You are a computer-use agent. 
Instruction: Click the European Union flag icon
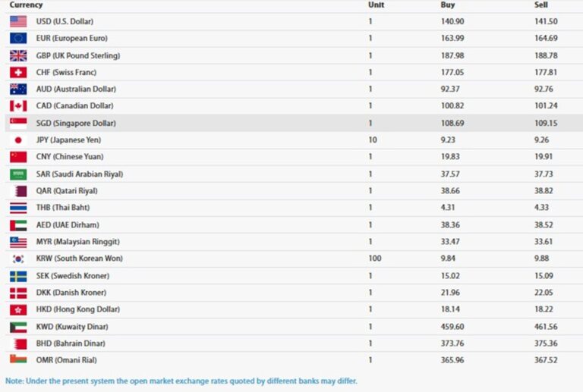18,38
